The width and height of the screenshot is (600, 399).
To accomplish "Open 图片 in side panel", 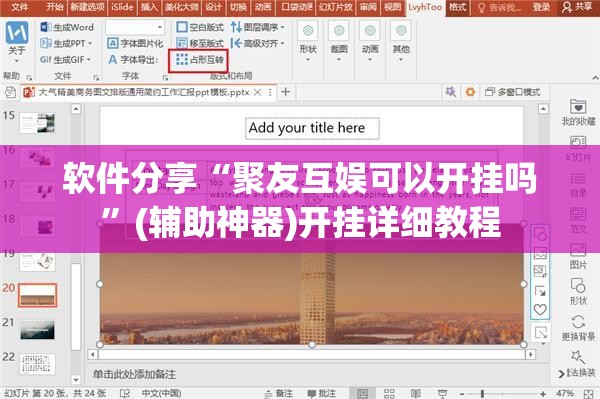I will point(578,256).
